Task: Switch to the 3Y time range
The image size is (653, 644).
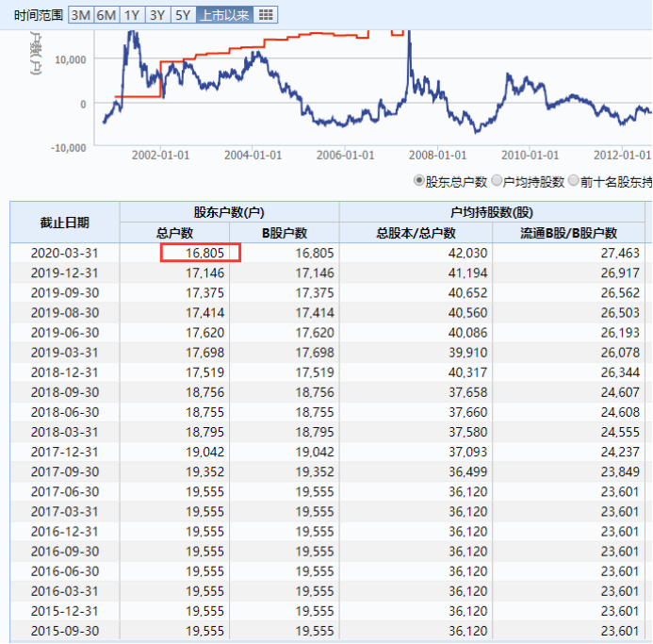Action: pyautogui.click(x=158, y=15)
